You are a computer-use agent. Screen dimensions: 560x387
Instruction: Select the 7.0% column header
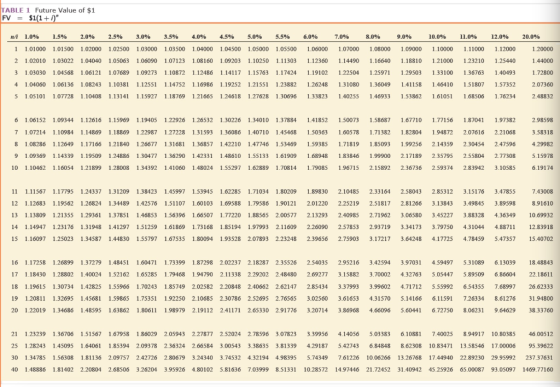[x=342, y=37]
